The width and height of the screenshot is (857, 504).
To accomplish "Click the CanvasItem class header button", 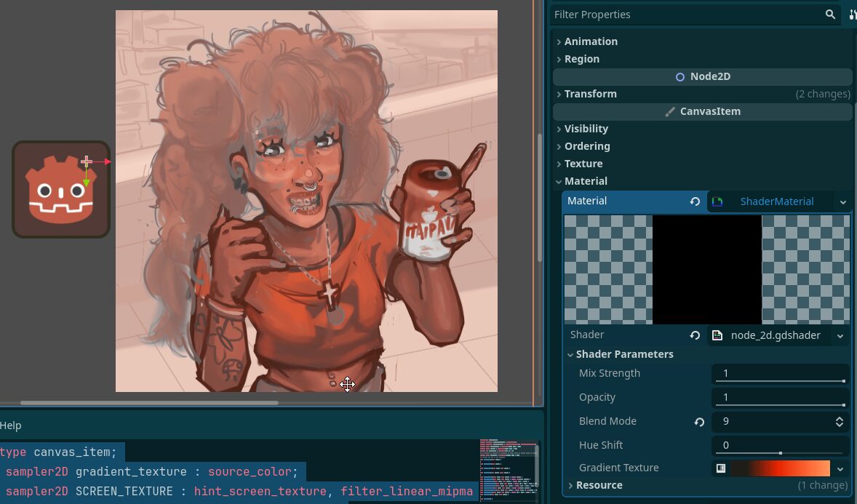I will 703,111.
